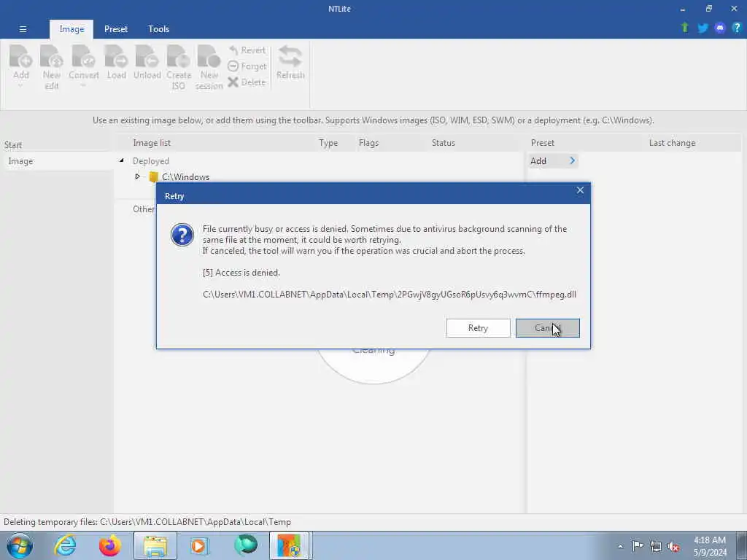Open Windows Explorer from taskbar
Viewport: 747px width, 560px height.
click(155, 545)
